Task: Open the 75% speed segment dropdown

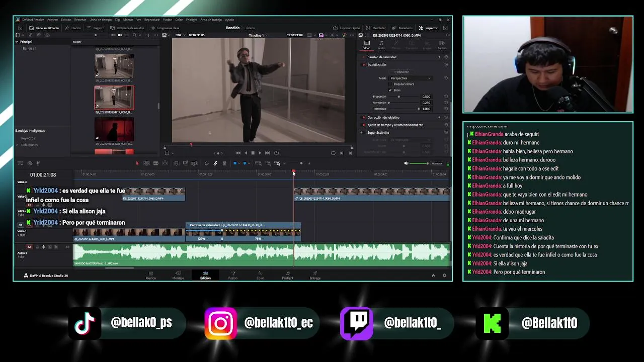Action: point(263,238)
